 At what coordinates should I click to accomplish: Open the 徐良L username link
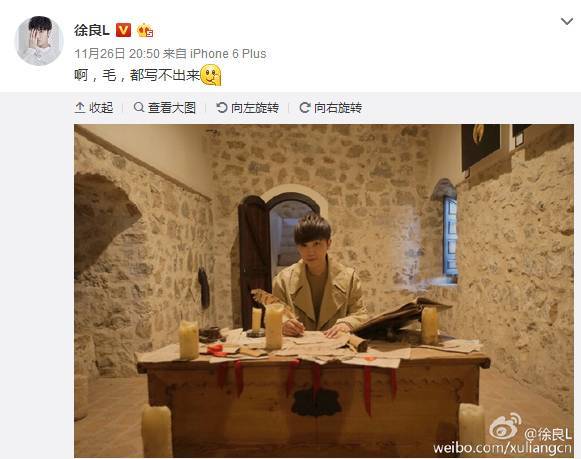point(92,30)
